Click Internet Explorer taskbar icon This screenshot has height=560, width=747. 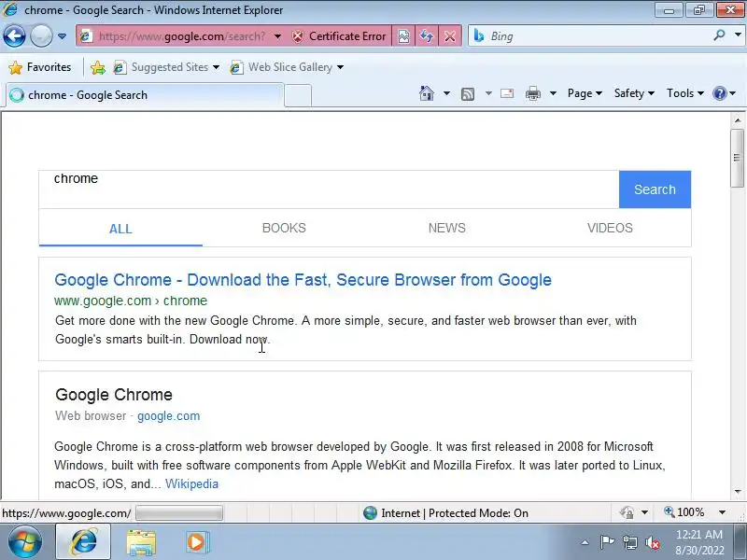[x=84, y=542]
